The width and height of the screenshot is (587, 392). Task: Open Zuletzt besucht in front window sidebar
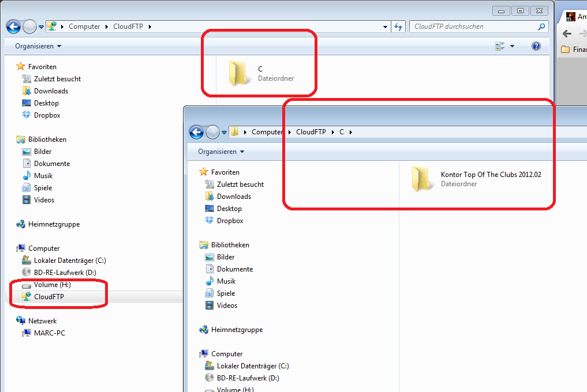click(x=235, y=184)
